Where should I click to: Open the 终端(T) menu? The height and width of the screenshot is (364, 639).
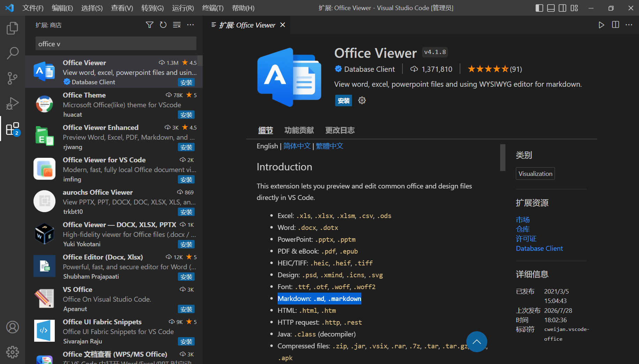click(213, 8)
